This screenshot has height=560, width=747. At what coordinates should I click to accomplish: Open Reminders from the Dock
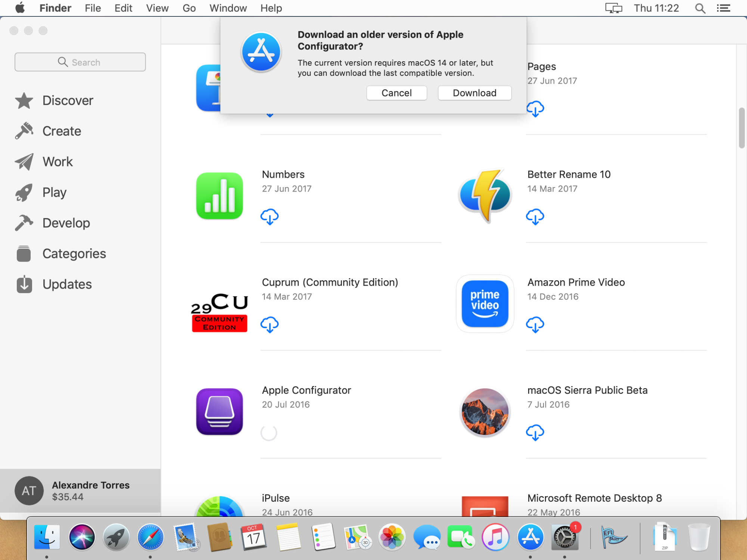coord(323,537)
